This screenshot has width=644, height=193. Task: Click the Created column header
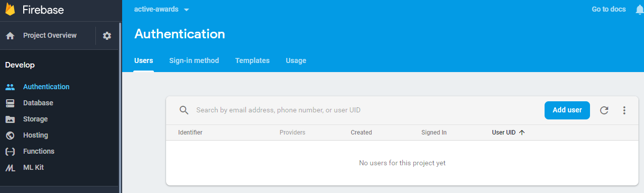click(361, 133)
